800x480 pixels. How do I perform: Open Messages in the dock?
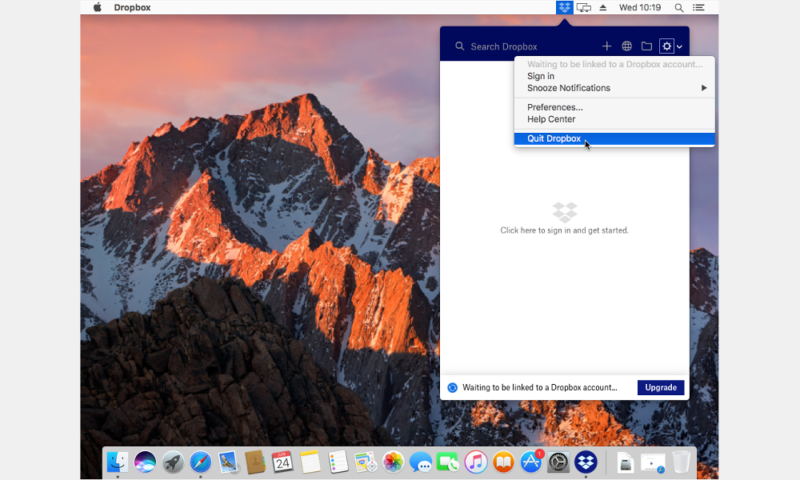pos(421,463)
